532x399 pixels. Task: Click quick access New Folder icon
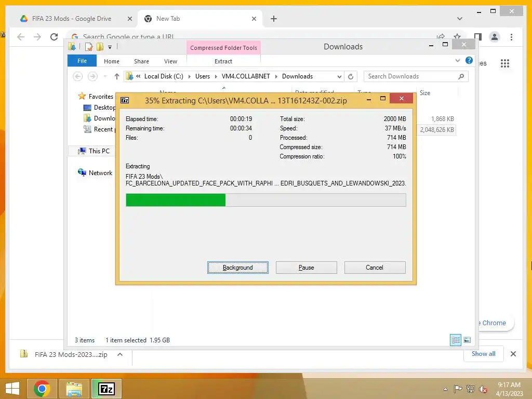coord(100,47)
